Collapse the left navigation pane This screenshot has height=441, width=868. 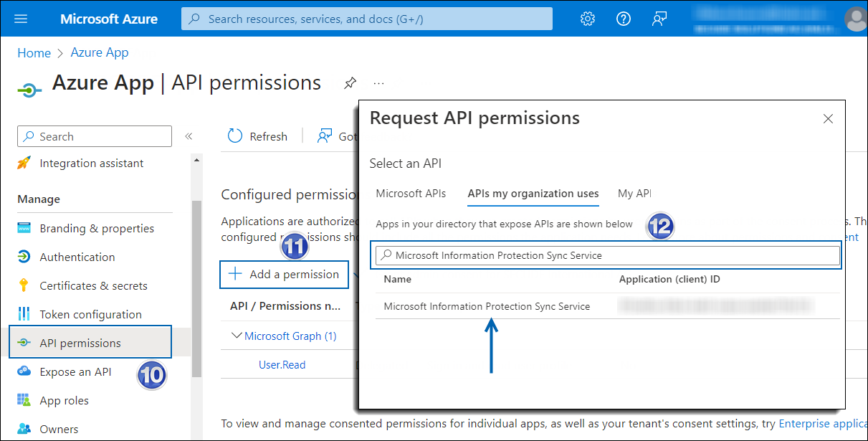coord(189,136)
